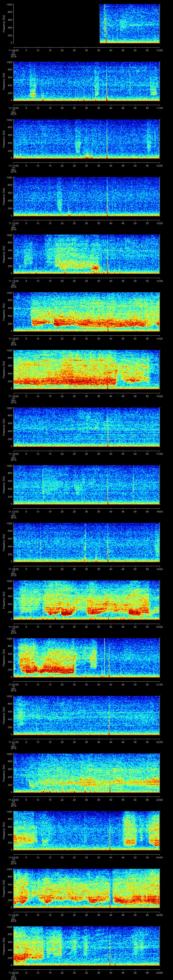
Task: Select the "26:00" end time label
Action: (159, 972)
